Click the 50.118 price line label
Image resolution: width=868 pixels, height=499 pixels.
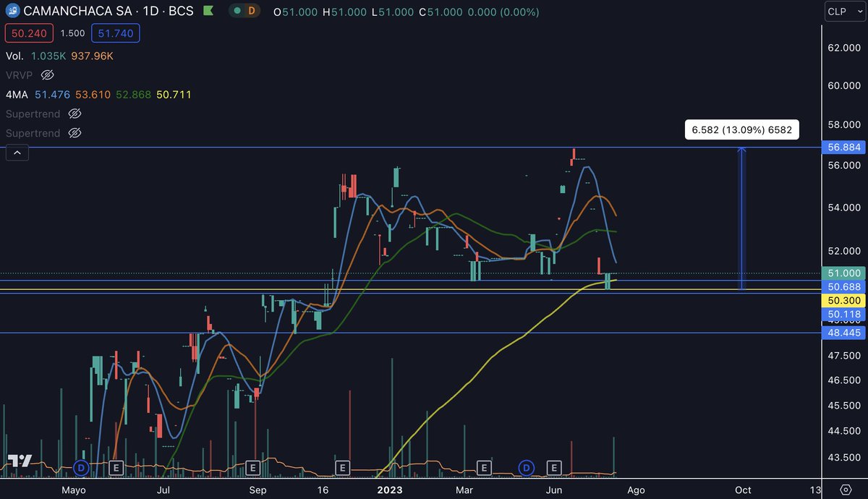843,314
